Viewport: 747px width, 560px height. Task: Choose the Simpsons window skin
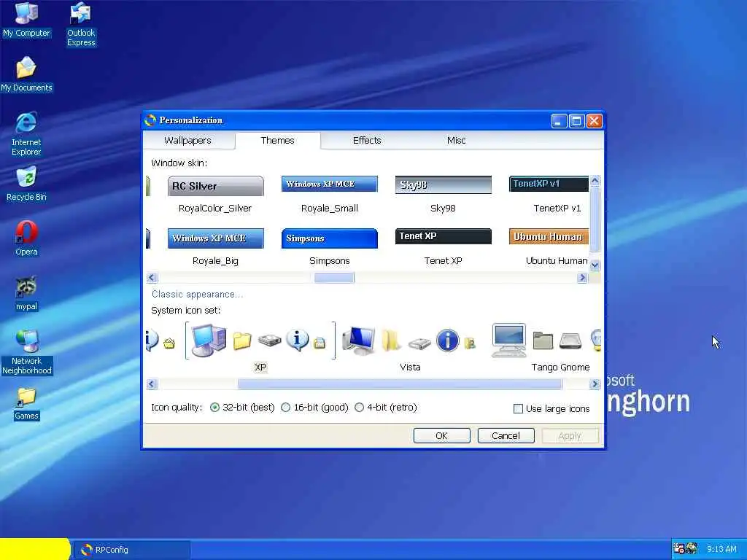point(329,248)
